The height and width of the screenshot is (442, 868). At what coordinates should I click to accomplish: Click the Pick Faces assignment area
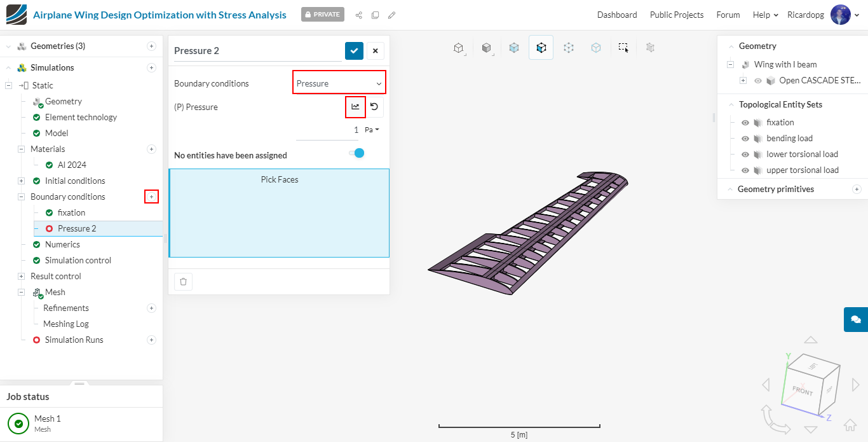pyautogui.click(x=280, y=212)
